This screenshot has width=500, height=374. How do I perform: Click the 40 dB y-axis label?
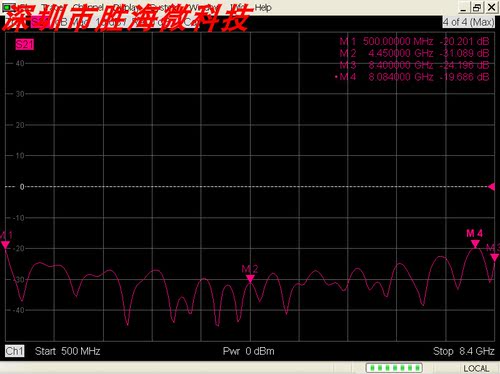pos(20,63)
